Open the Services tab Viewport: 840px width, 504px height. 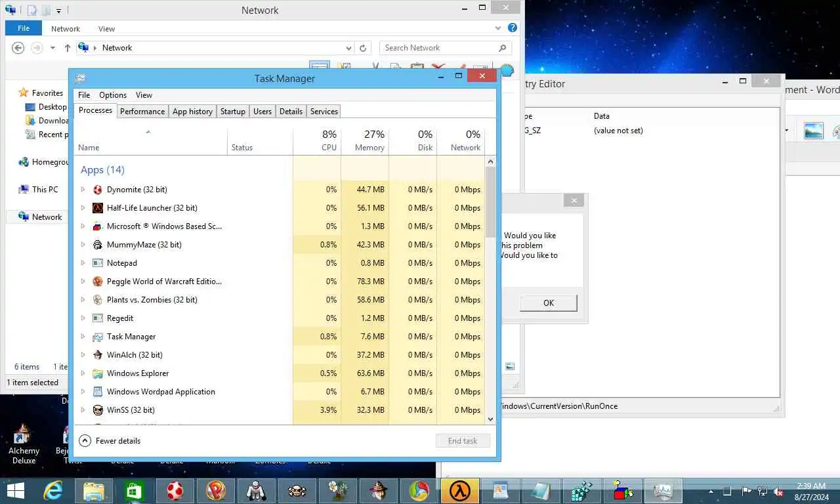324,112
